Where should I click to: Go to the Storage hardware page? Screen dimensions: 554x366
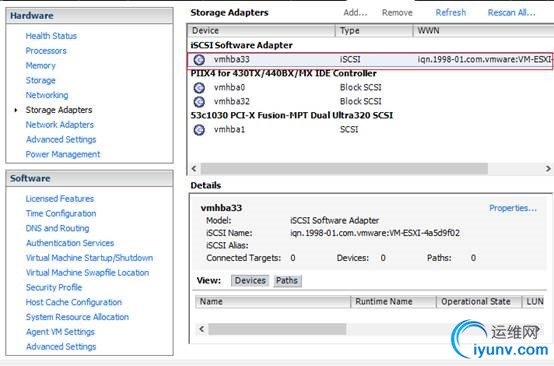point(40,80)
